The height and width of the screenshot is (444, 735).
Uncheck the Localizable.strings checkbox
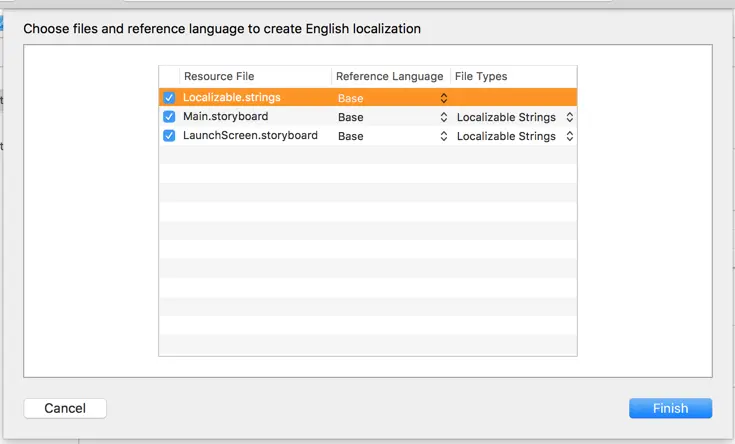pyautogui.click(x=169, y=98)
